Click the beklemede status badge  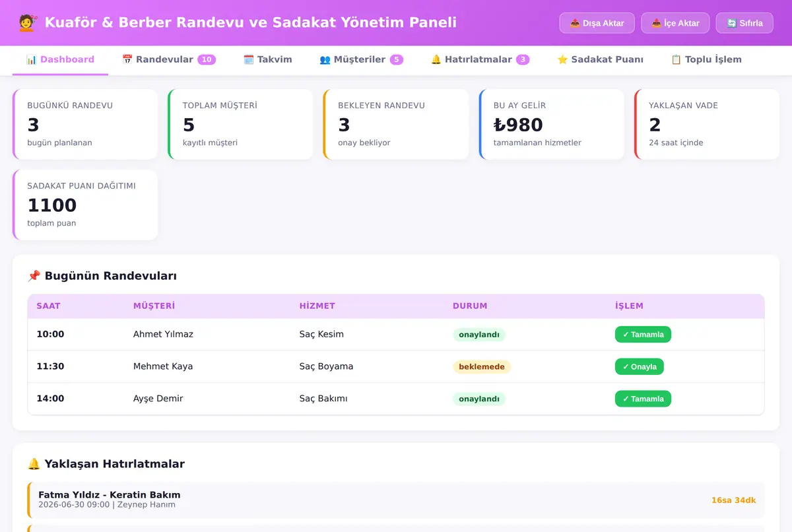(482, 367)
